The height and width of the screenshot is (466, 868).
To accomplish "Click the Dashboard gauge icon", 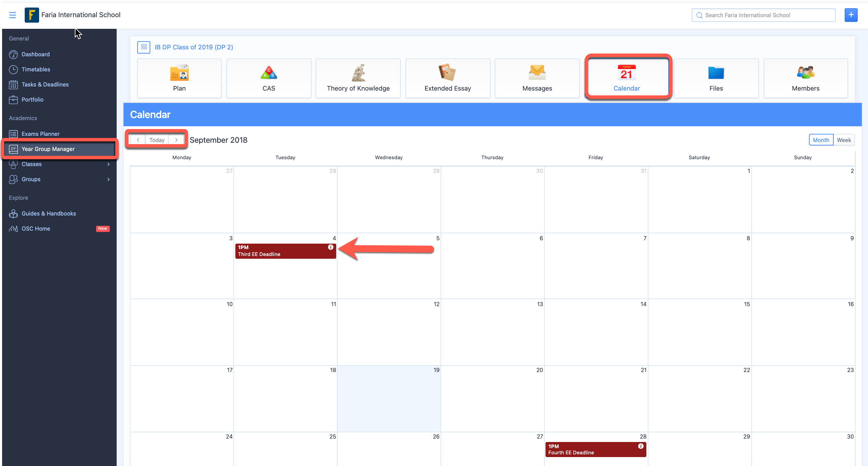I will coord(13,54).
